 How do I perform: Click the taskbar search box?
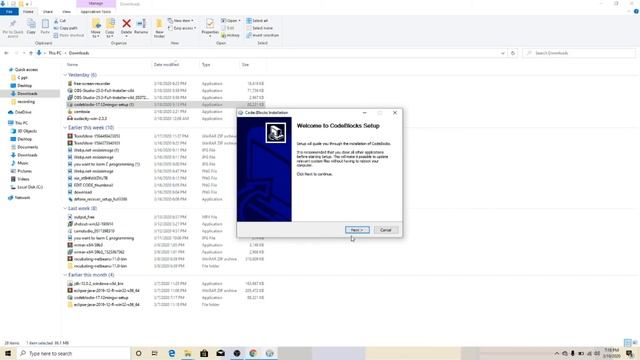click(73, 353)
